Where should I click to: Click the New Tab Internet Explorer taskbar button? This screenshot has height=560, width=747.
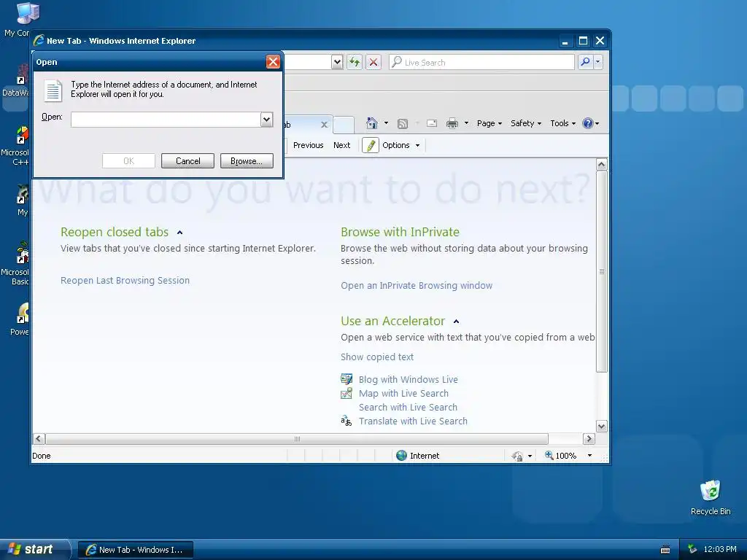[x=135, y=550]
